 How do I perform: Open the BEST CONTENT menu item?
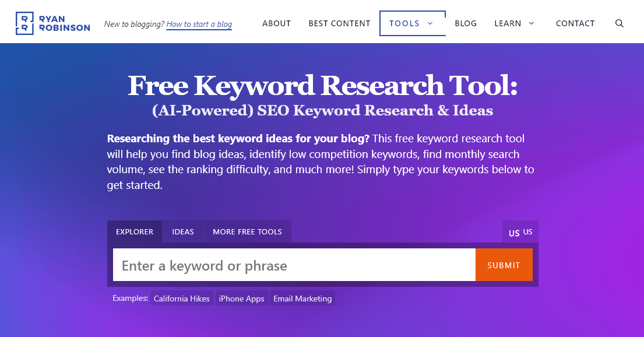339,23
